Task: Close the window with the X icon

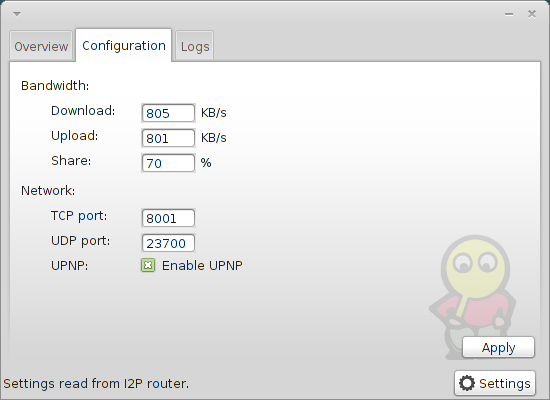Action: pyautogui.click(x=532, y=14)
